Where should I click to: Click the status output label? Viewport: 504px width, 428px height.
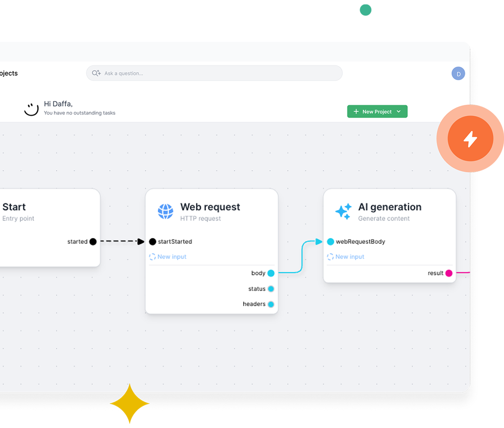click(x=257, y=289)
